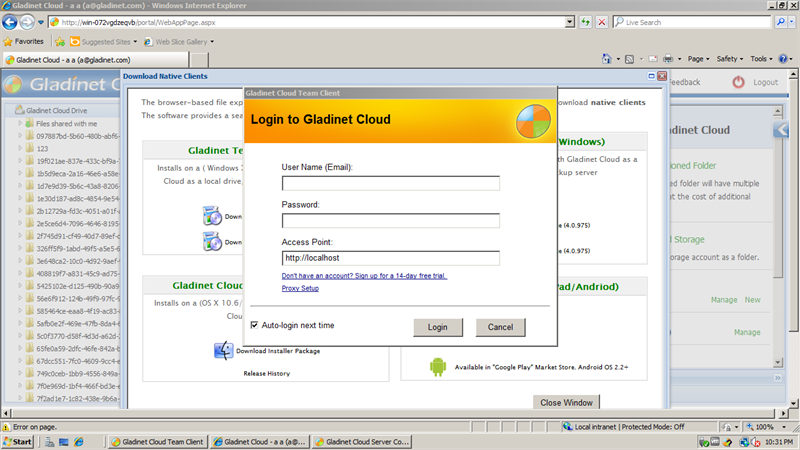The image size is (800, 450).
Task: Click the horizontal scrollbar of the page
Action: tap(395, 413)
